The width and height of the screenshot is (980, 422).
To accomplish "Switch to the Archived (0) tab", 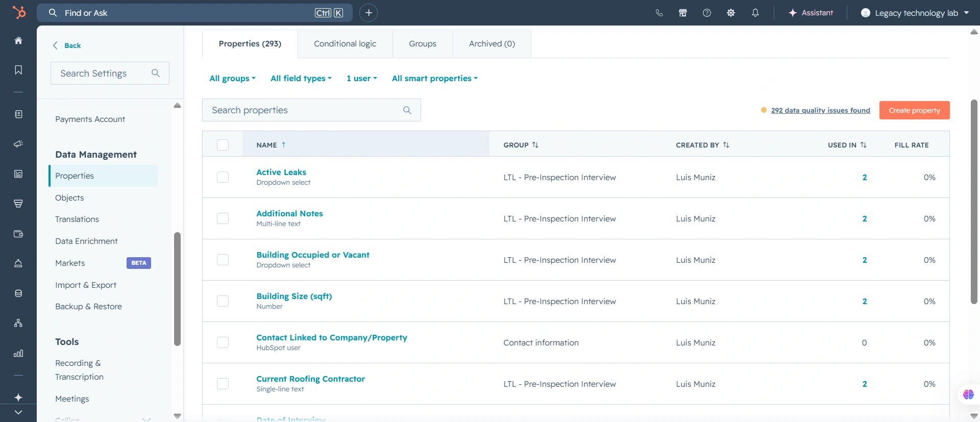I will [492, 44].
